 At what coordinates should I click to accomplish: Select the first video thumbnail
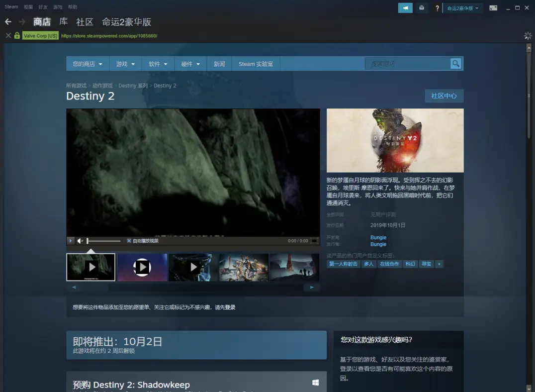(x=91, y=267)
